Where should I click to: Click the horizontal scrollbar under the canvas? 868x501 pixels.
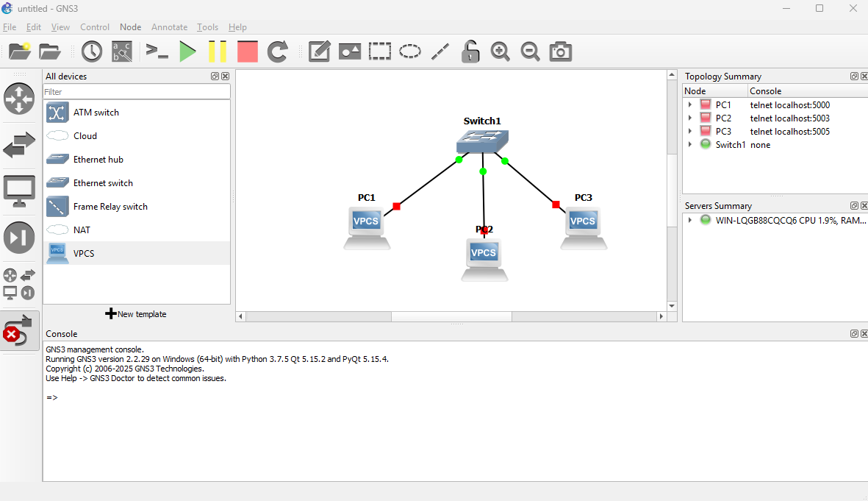pyautogui.click(x=451, y=316)
